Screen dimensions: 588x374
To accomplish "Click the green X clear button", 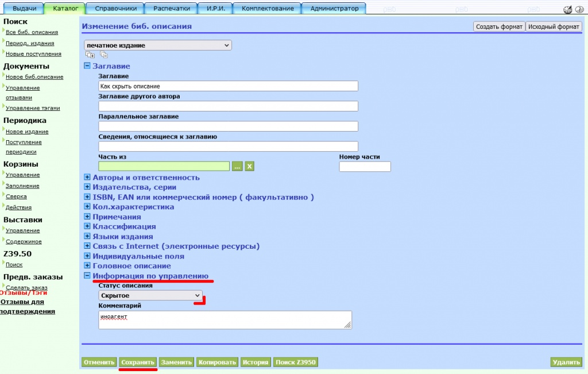I will (250, 167).
